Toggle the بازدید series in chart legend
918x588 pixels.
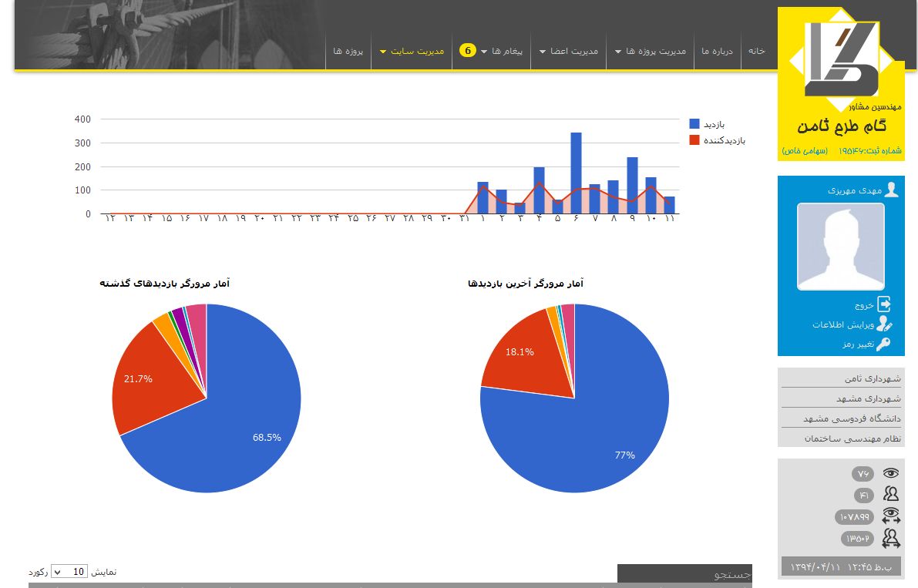tap(694, 124)
